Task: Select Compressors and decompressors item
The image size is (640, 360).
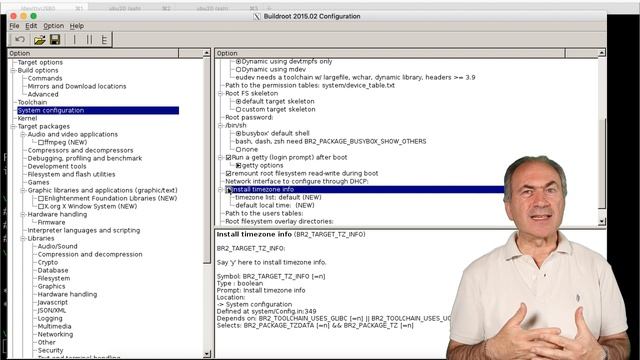Action: [x=80, y=151]
